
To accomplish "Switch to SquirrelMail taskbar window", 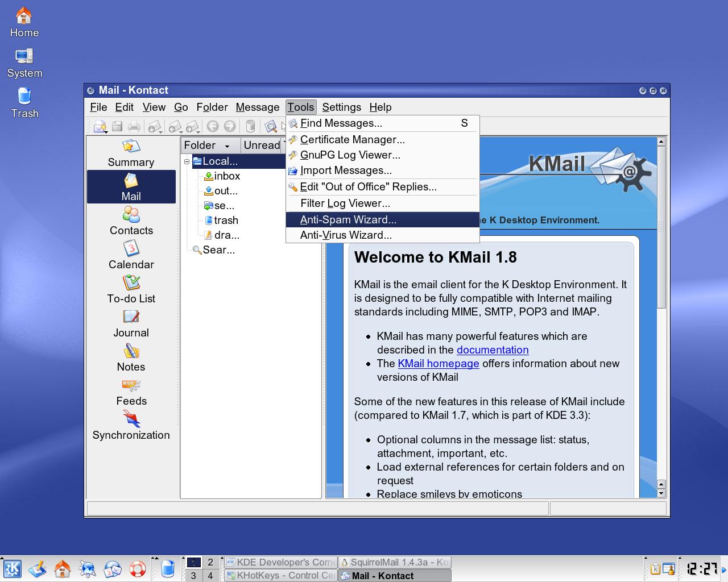I will (x=395, y=562).
